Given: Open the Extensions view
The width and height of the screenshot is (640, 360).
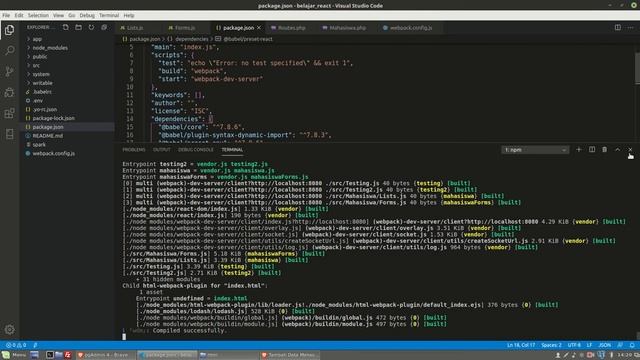Looking at the screenshot, I should click(x=9, y=113).
